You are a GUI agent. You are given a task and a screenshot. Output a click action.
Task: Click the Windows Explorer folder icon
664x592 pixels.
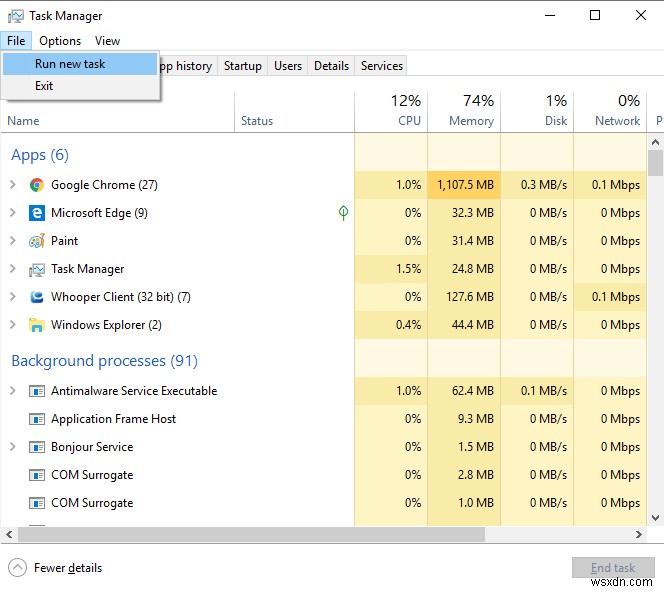click(37, 325)
